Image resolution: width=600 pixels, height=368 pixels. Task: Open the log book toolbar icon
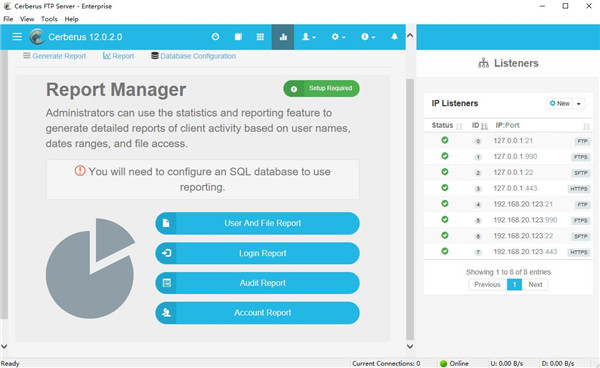click(x=238, y=37)
